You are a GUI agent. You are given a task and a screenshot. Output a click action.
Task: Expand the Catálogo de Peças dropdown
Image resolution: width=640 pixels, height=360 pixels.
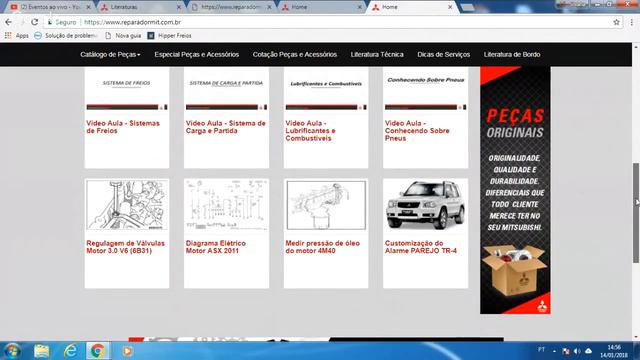pos(110,54)
